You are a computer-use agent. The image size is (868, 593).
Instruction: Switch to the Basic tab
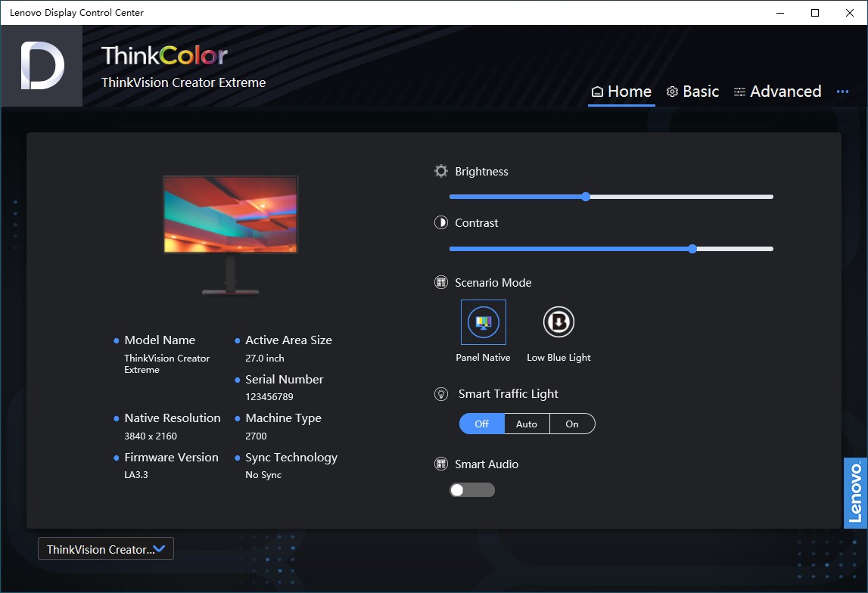(x=692, y=92)
